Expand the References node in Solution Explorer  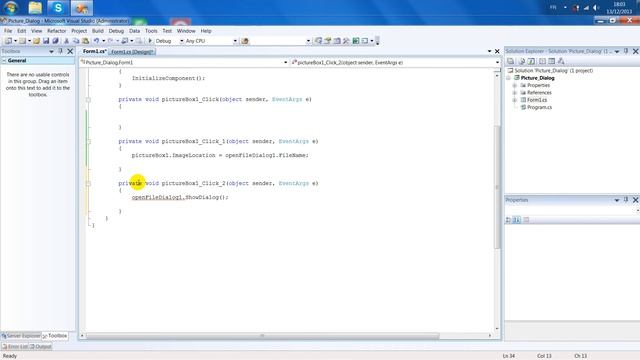tap(515, 93)
